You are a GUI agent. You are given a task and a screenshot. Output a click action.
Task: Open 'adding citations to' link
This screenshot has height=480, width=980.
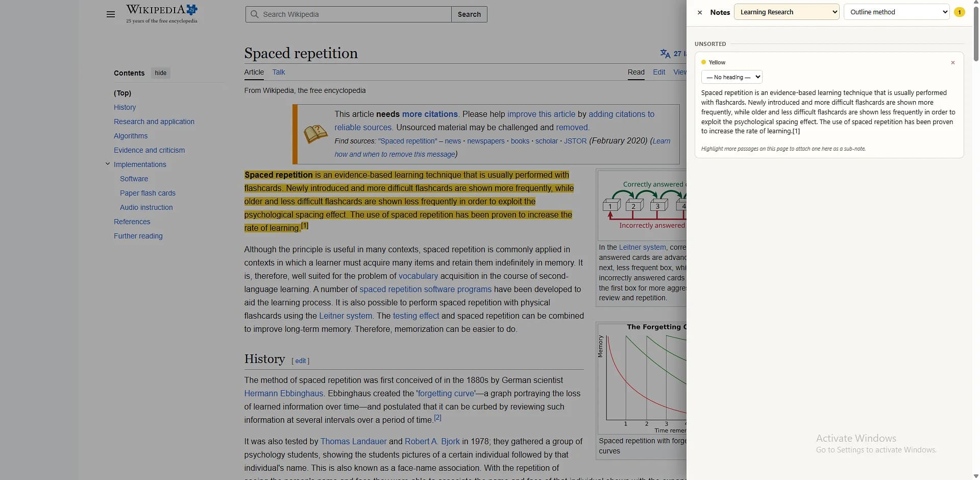point(621,114)
